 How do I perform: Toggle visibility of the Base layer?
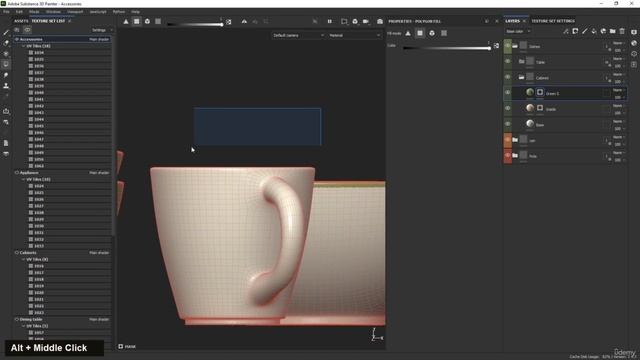(508, 124)
